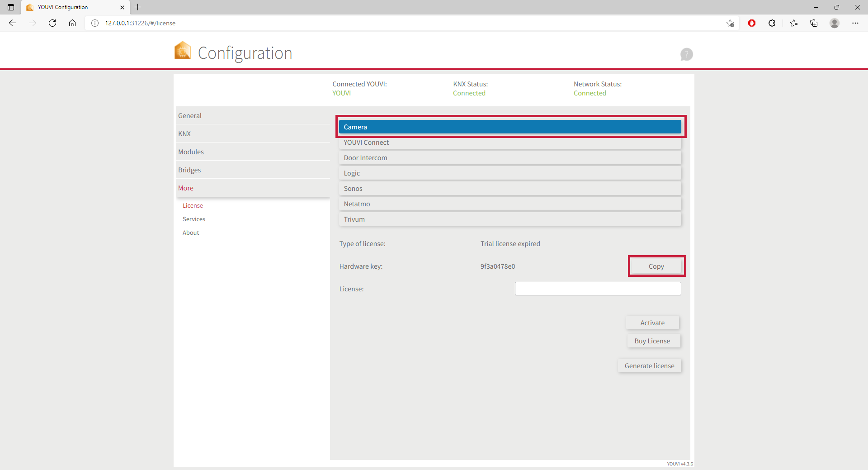
Task: Click the Activate button
Action: coord(652,323)
